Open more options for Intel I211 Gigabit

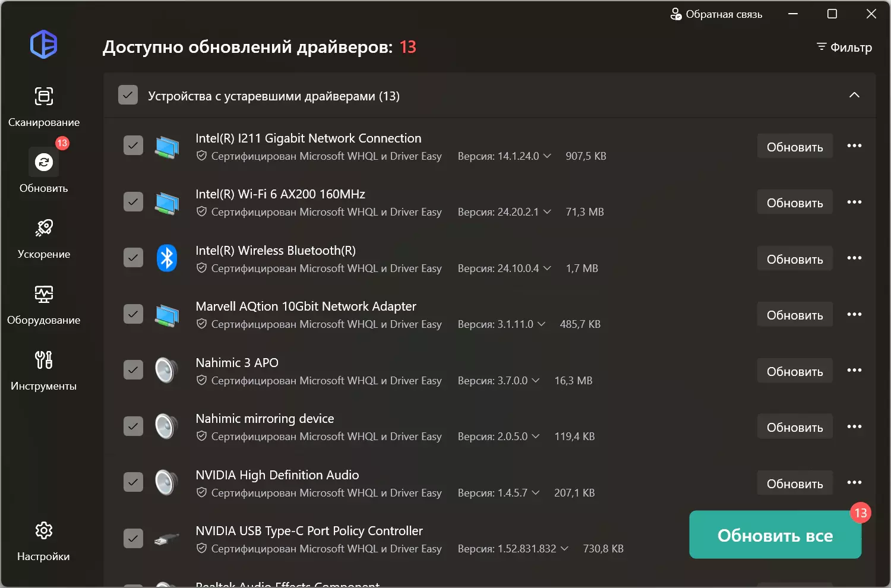[x=854, y=146]
